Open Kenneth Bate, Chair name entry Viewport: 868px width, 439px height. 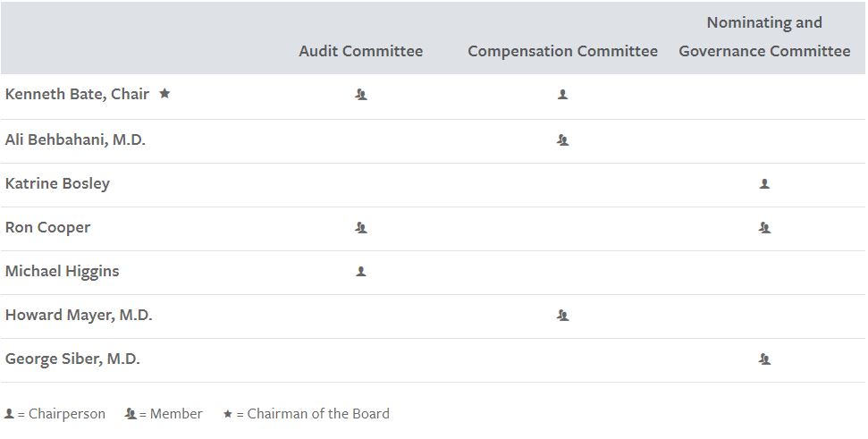point(77,94)
